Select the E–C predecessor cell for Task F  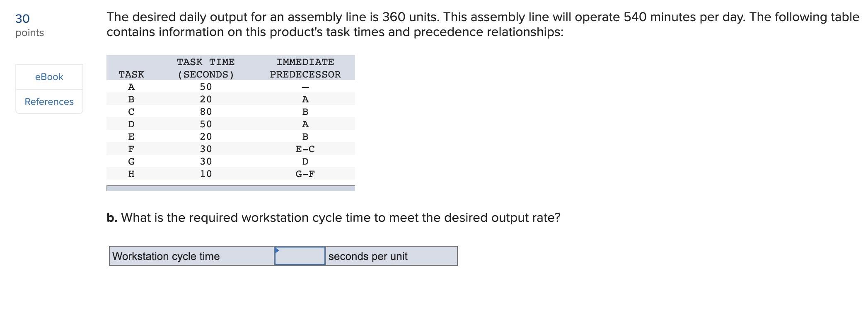[x=305, y=149]
